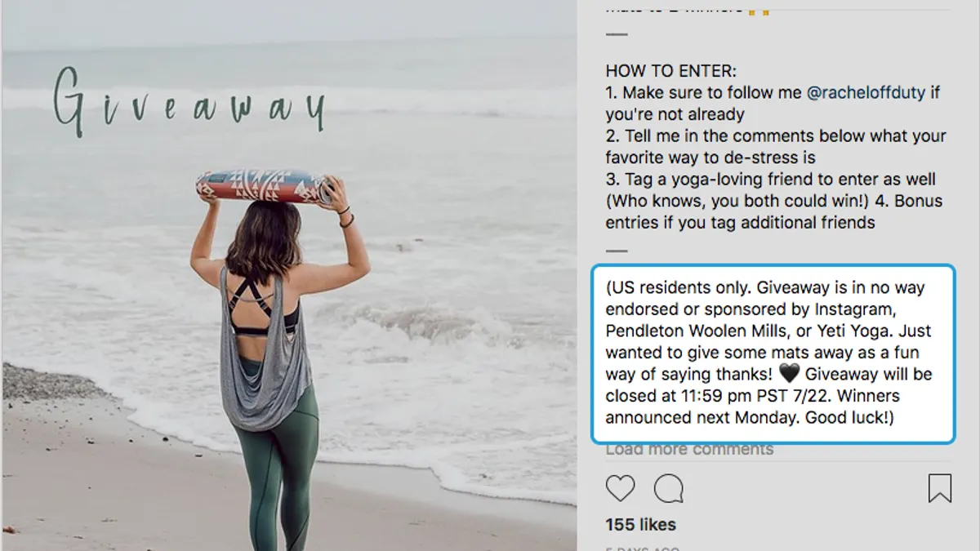Click step 2 about favorite way to de-stress

(x=776, y=147)
